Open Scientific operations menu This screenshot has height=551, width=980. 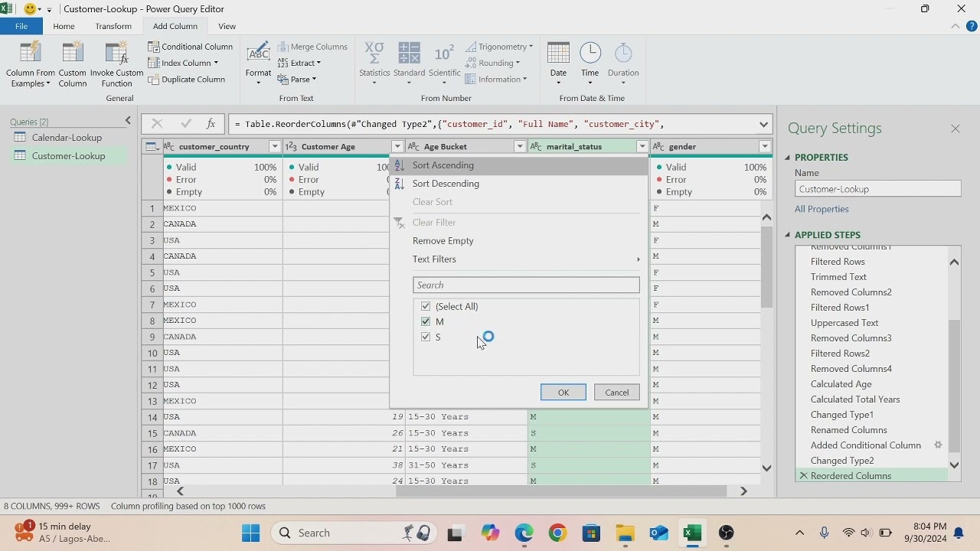[x=444, y=64]
